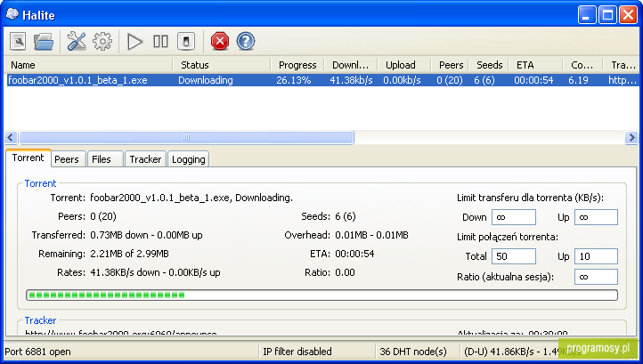Click the 6 (6) seeds cell in list
This screenshot has width=643, height=364.
click(x=484, y=80)
